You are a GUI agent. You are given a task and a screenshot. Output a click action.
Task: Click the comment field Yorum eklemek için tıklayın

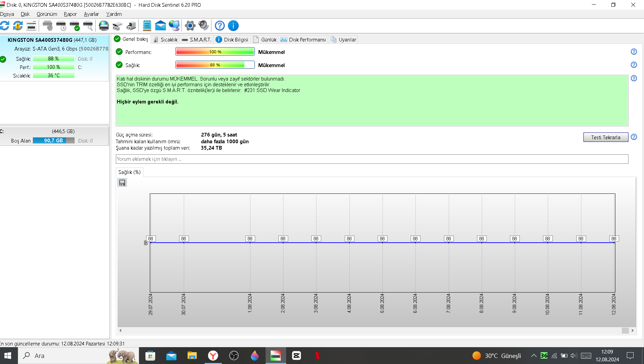[372, 159]
